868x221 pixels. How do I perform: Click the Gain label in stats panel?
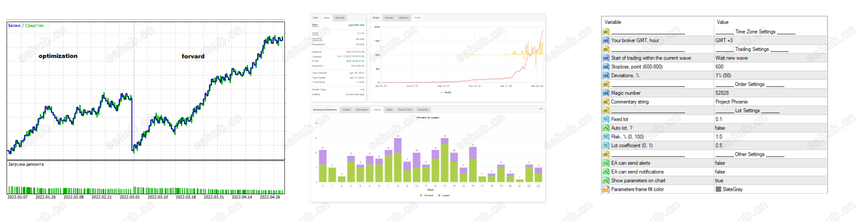[315, 25]
